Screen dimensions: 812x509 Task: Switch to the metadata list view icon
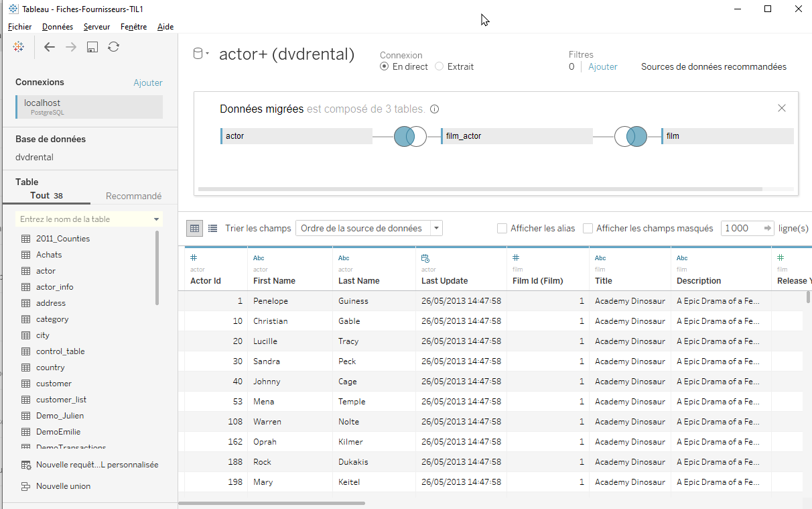(213, 228)
